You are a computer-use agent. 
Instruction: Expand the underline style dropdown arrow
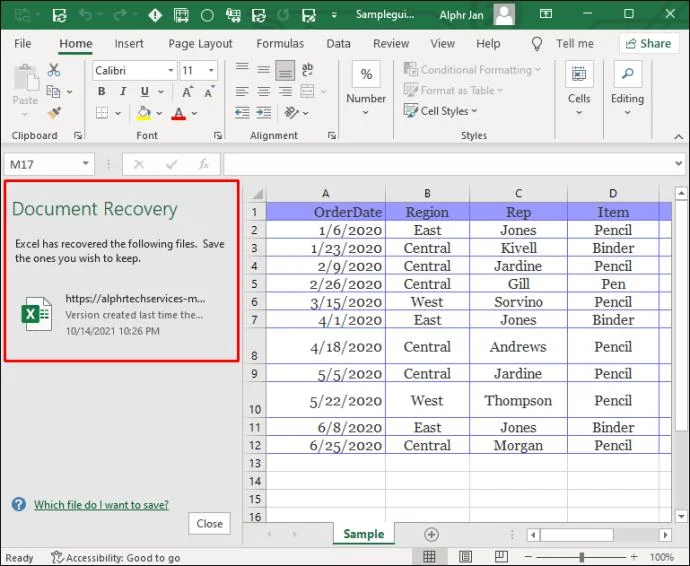click(161, 92)
